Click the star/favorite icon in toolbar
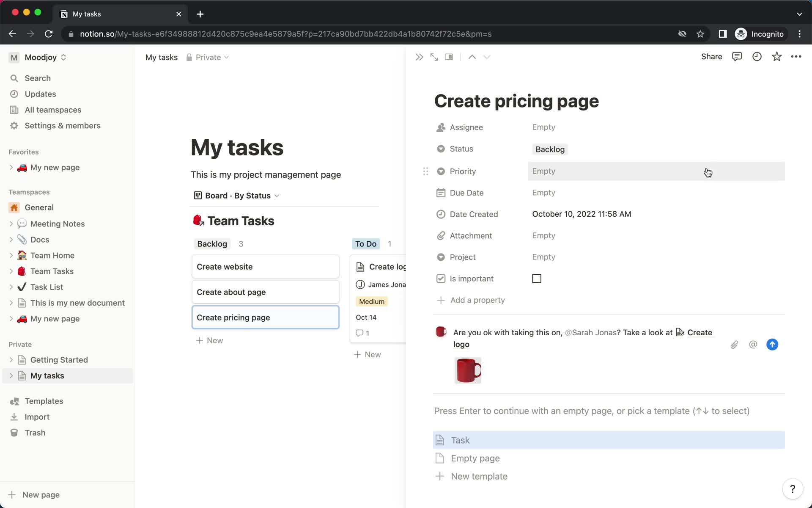812x508 pixels. [x=776, y=57]
